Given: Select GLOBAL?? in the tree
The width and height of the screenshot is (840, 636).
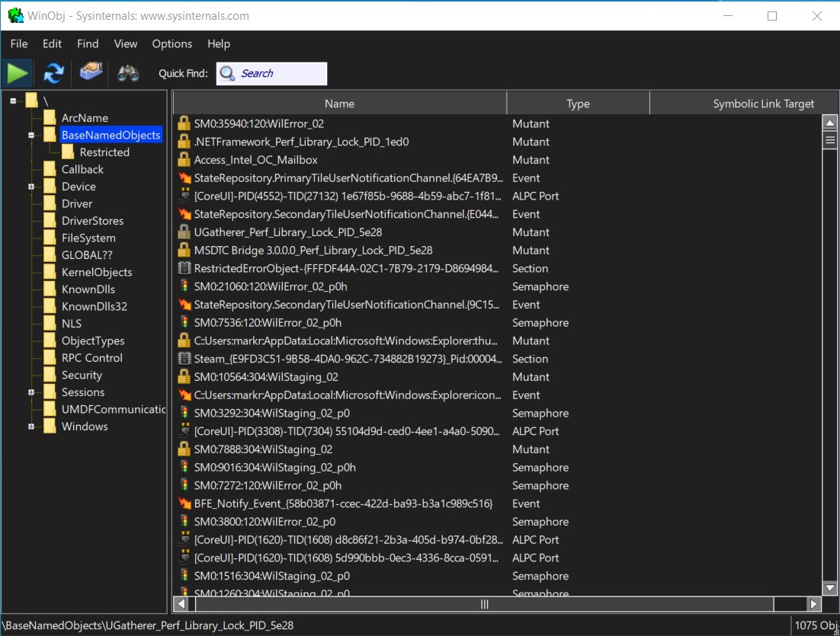Looking at the screenshot, I should 87,255.
